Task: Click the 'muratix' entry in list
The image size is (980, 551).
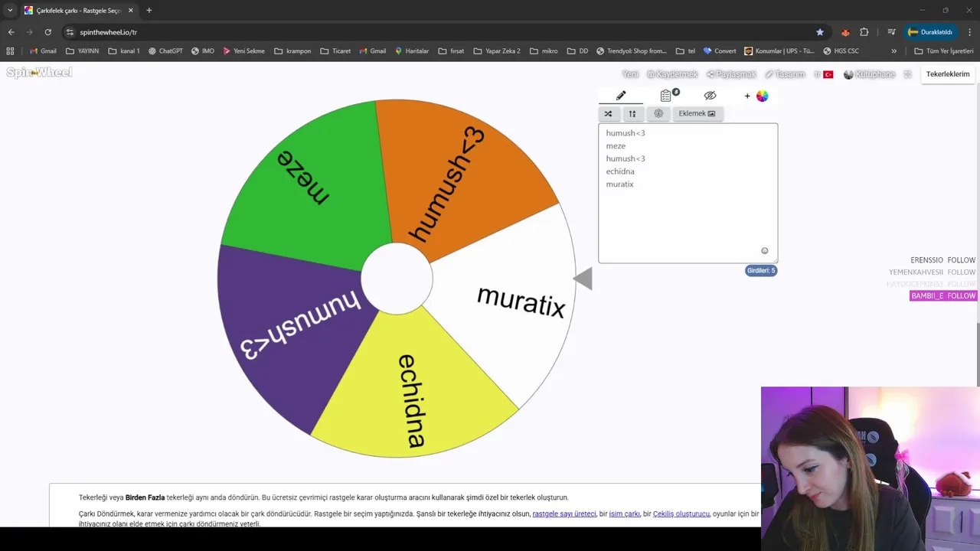Action: point(619,184)
